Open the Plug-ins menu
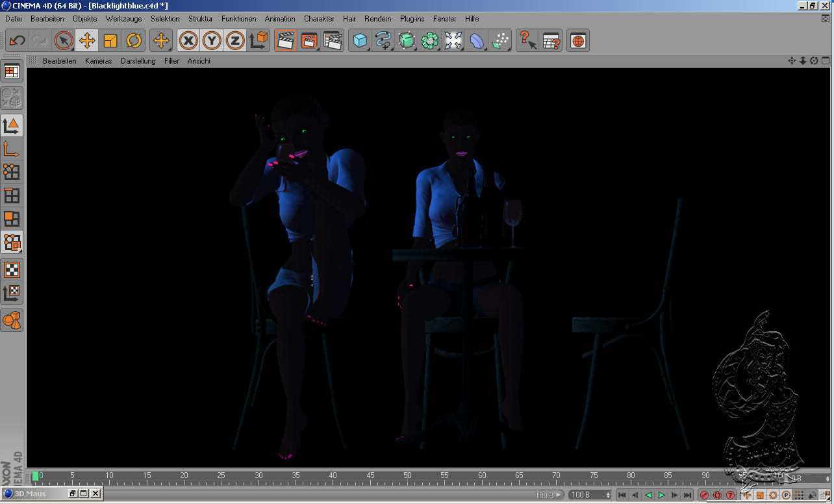Image resolution: width=834 pixels, height=504 pixels. click(x=412, y=19)
